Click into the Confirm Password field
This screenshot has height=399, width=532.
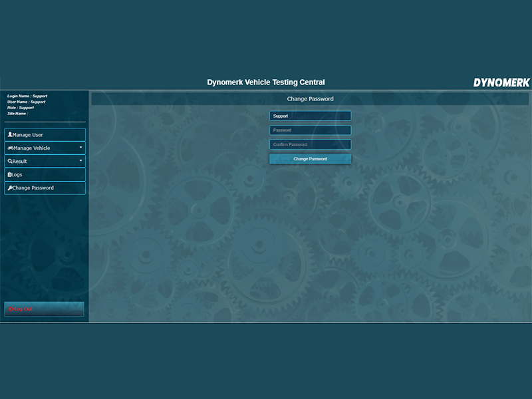pyautogui.click(x=310, y=144)
